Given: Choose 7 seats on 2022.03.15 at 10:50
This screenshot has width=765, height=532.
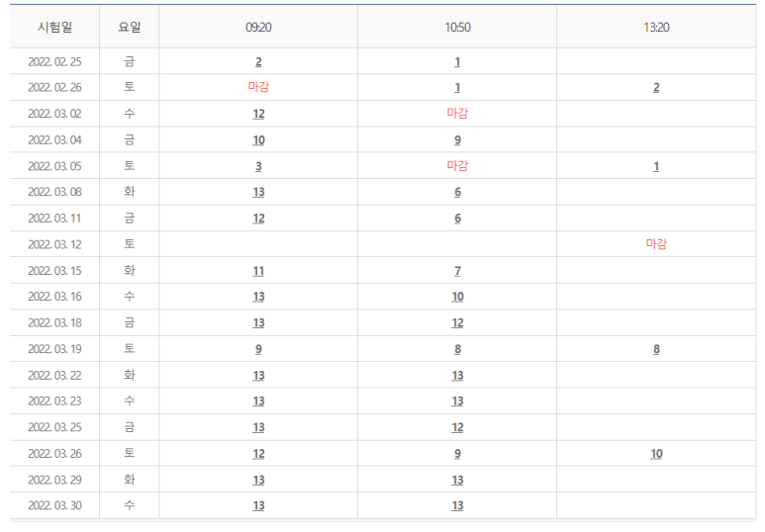Looking at the screenshot, I should pos(457,271).
